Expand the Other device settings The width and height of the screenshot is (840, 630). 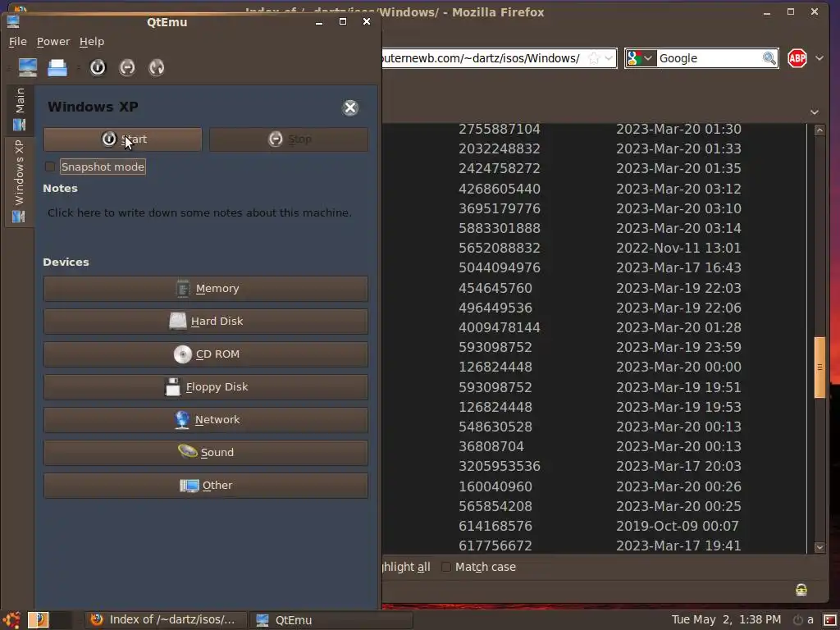click(206, 486)
